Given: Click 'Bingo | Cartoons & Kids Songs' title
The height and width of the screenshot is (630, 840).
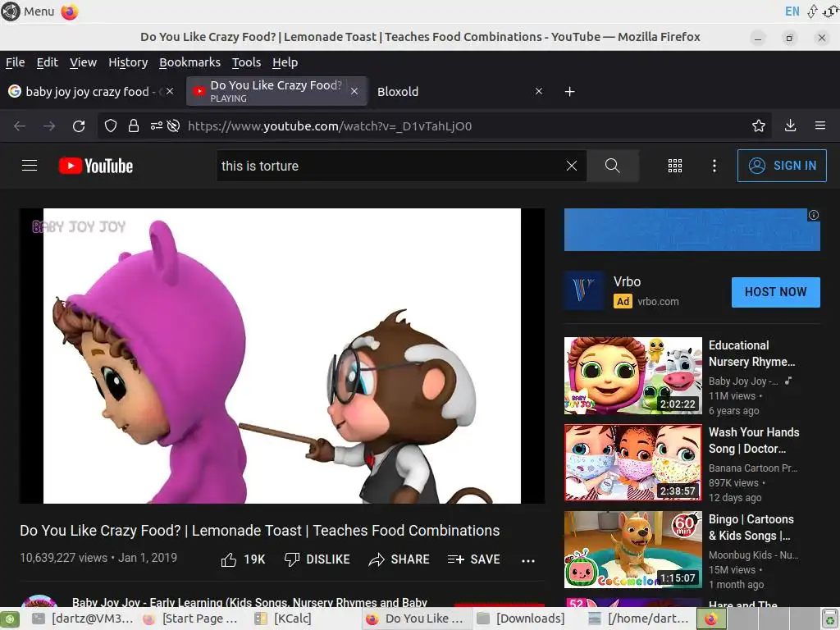Looking at the screenshot, I should click(x=751, y=527).
